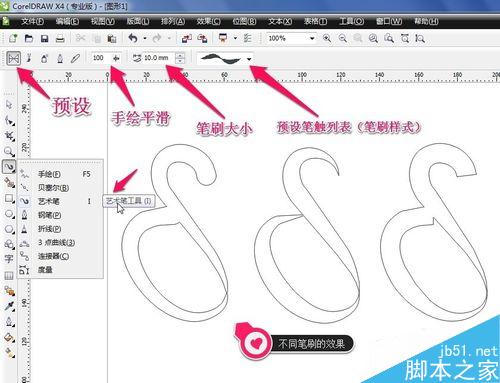This screenshot has width=500, height=383.
Task: Click the freehand smoothing value field 100
Action: point(100,58)
